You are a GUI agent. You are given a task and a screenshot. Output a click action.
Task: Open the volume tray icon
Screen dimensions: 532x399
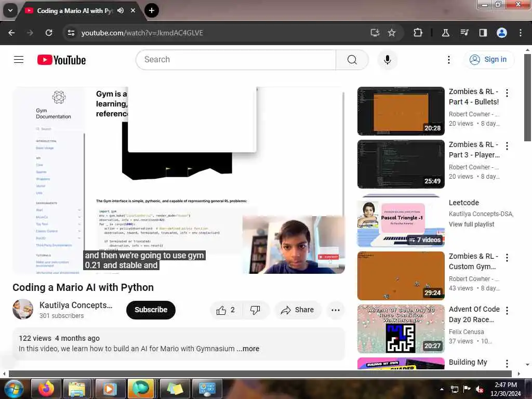tap(480, 389)
